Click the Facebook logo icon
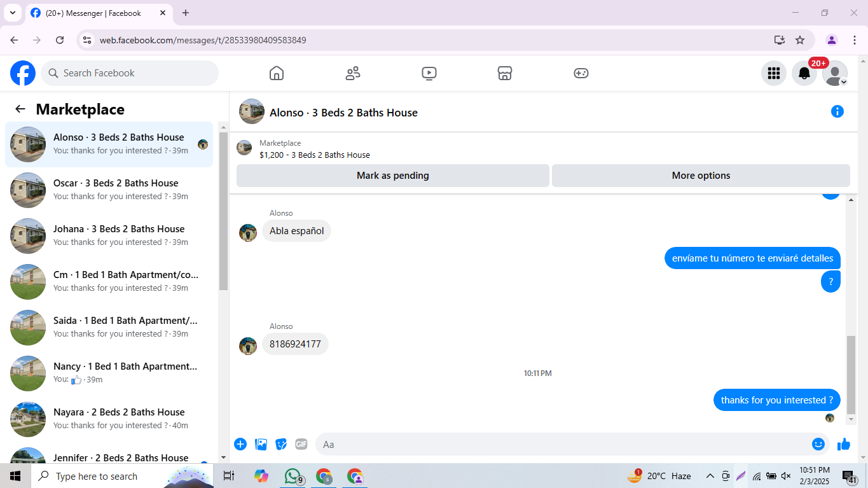 point(23,73)
